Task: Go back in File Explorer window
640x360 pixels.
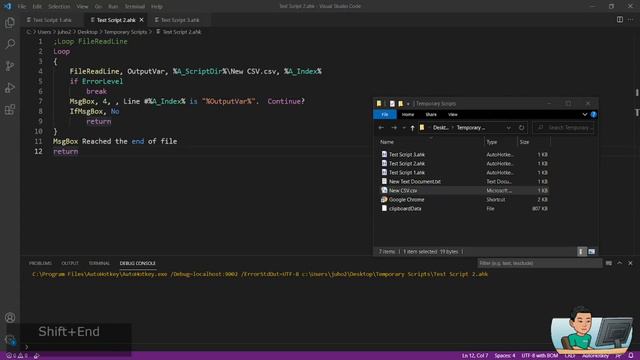Action: click(x=381, y=128)
